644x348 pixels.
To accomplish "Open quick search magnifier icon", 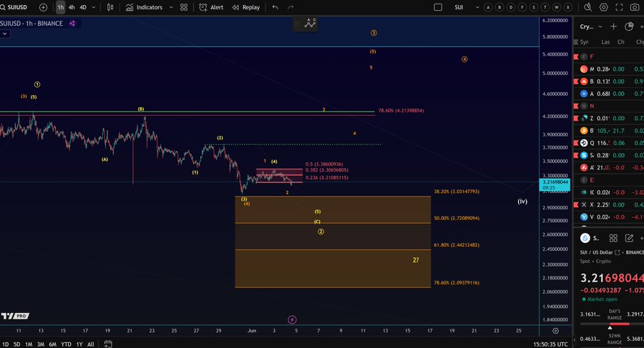I will pos(587,7).
